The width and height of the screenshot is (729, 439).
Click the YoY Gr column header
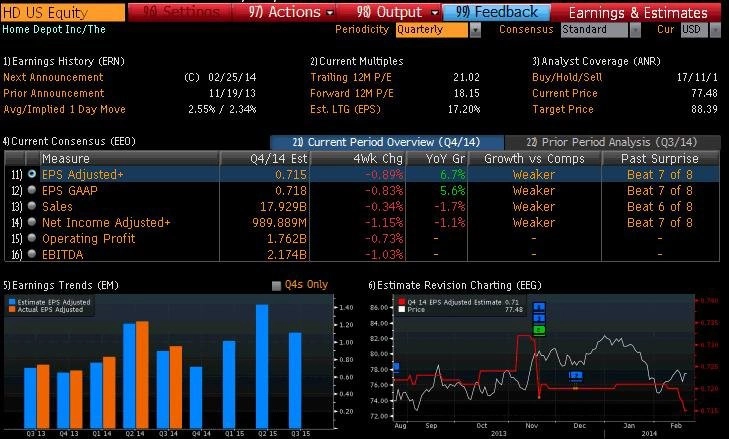437,159
